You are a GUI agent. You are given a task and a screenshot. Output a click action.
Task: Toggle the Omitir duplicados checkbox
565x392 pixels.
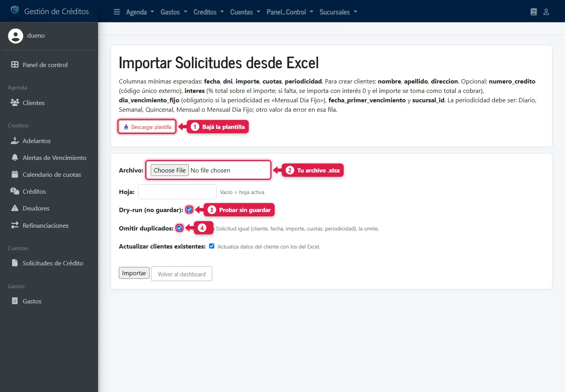pos(179,228)
